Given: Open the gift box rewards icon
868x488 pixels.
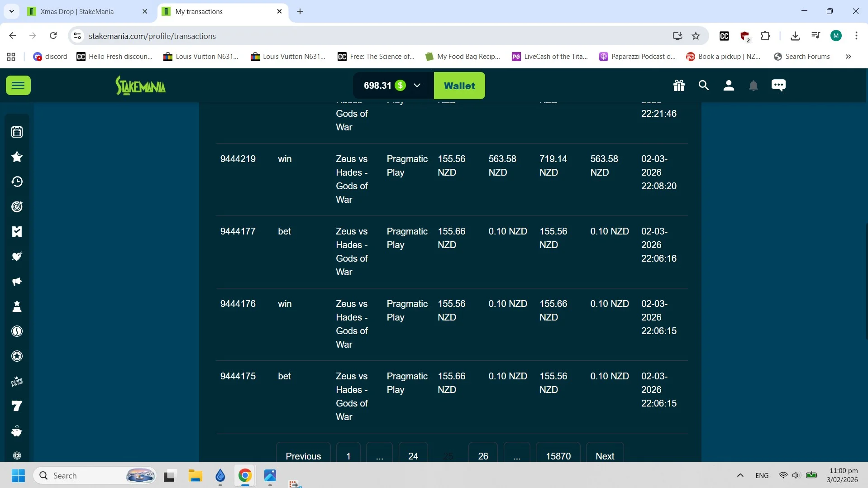Looking at the screenshot, I should [679, 85].
